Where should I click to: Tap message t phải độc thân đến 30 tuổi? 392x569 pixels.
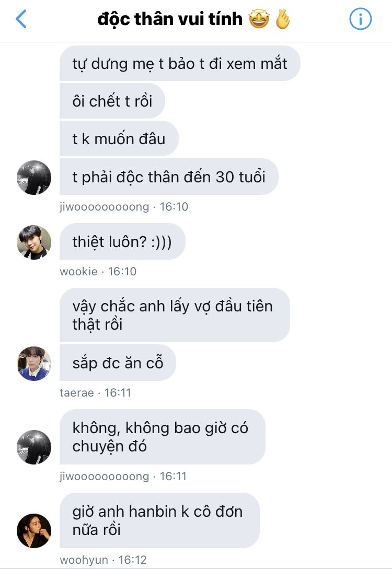click(169, 177)
